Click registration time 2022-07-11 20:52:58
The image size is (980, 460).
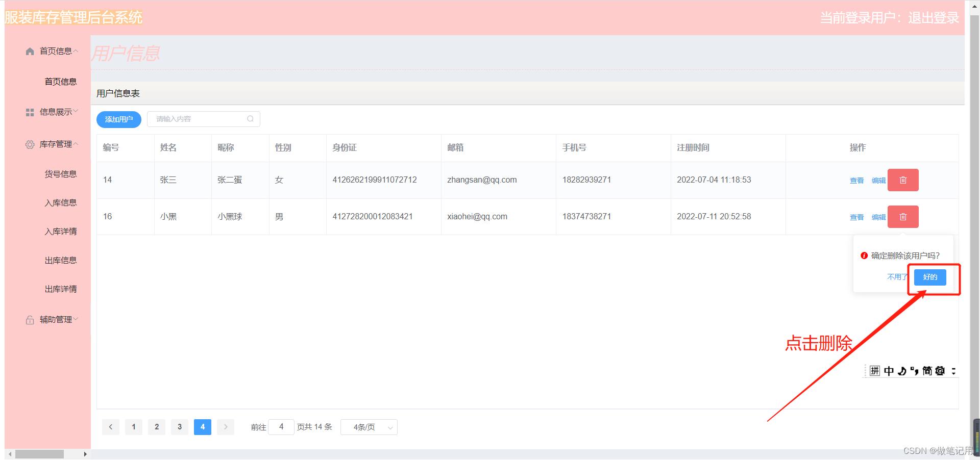714,217
